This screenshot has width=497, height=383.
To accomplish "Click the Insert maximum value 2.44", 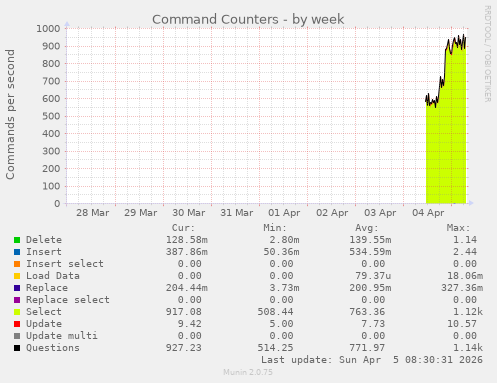I will pos(465,252).
